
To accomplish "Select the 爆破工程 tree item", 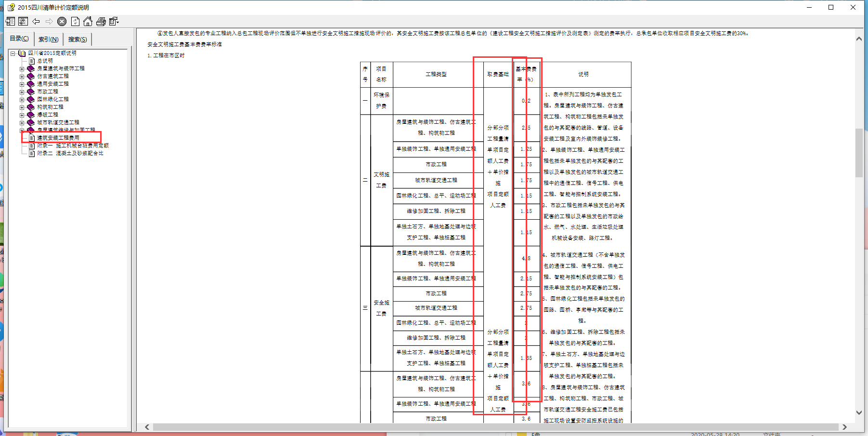I will click(x=48, y=115).
